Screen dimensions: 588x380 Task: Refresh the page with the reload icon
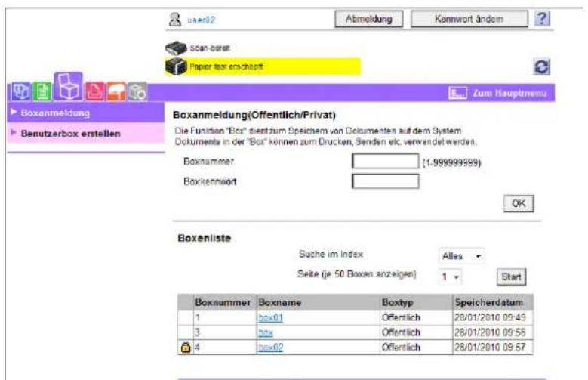[x=541, y=66]
